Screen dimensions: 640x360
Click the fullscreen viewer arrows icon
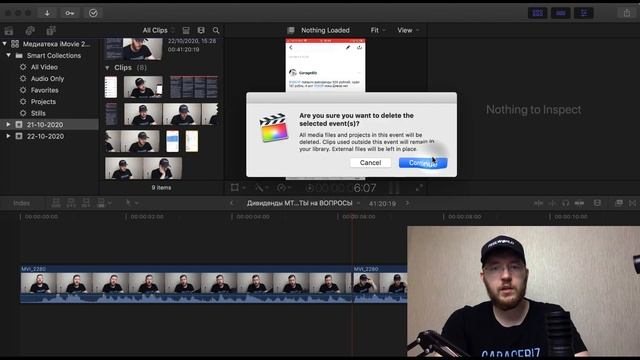[419, 188]
